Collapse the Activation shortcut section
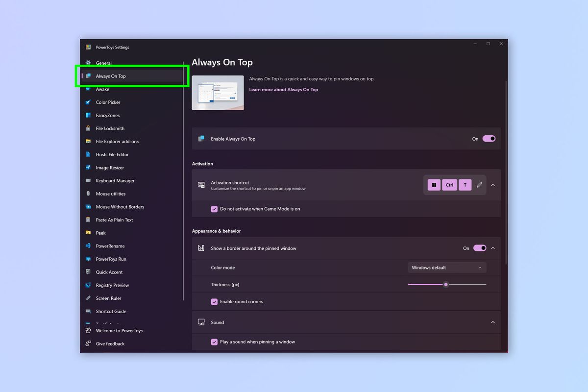This screenshot has width=588, height=392. point(493,185)
